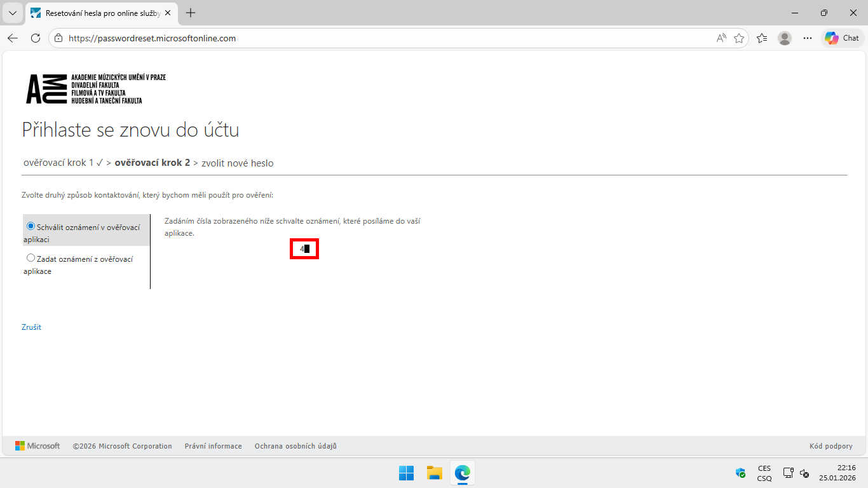
Task: Open Copilot Chat in Edge
Action: 842,37
